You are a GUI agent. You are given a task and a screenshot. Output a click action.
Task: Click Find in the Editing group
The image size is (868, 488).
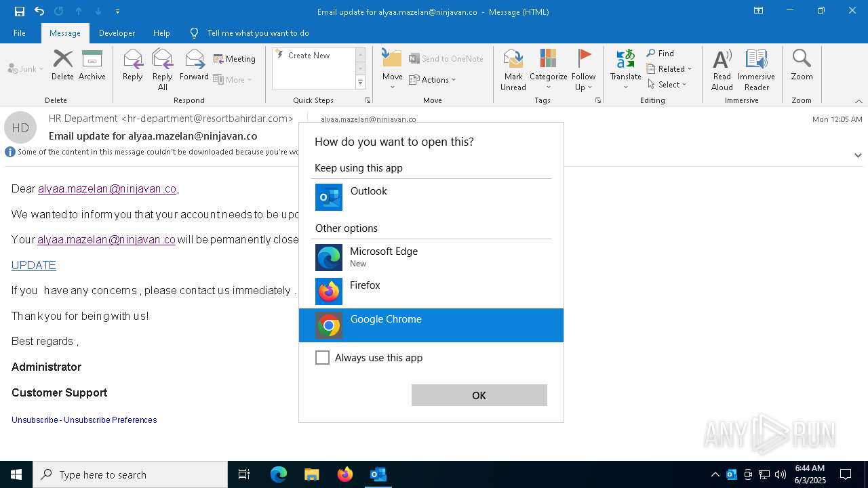660,53
